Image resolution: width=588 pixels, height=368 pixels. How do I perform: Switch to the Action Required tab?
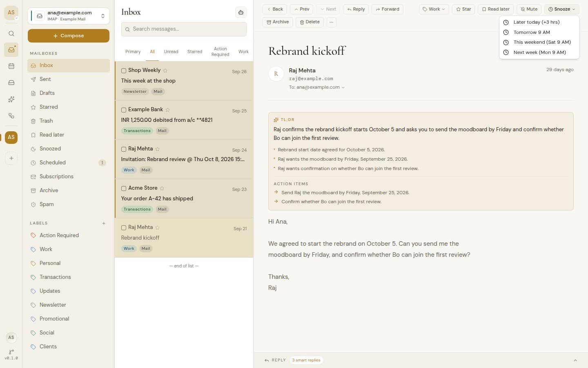pos(220,52)
